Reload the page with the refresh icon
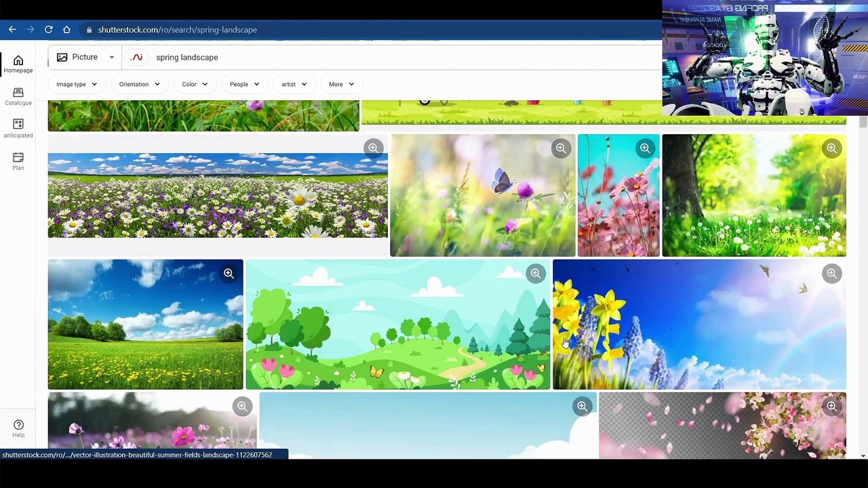 click(x=49, y=30)
